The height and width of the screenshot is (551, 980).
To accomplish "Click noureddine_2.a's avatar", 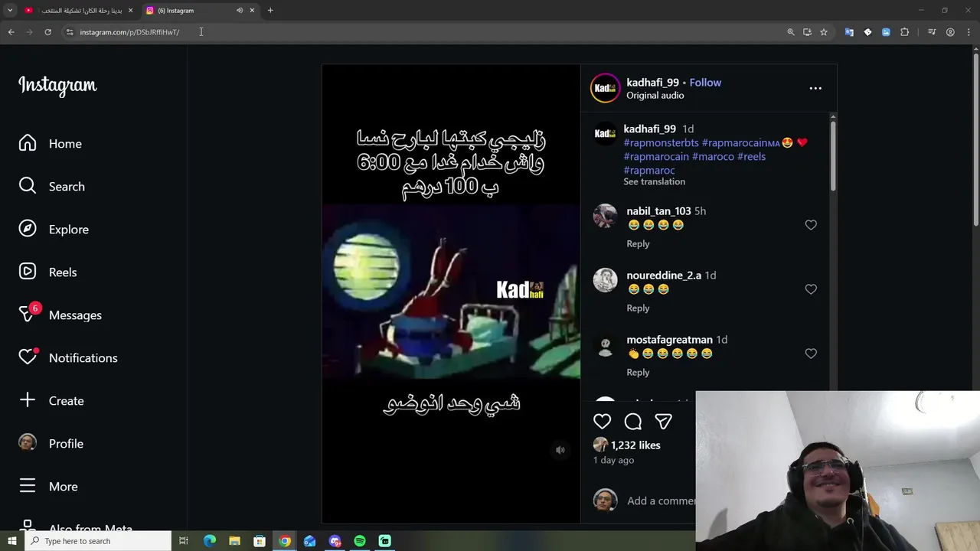I will pos(605,280).
